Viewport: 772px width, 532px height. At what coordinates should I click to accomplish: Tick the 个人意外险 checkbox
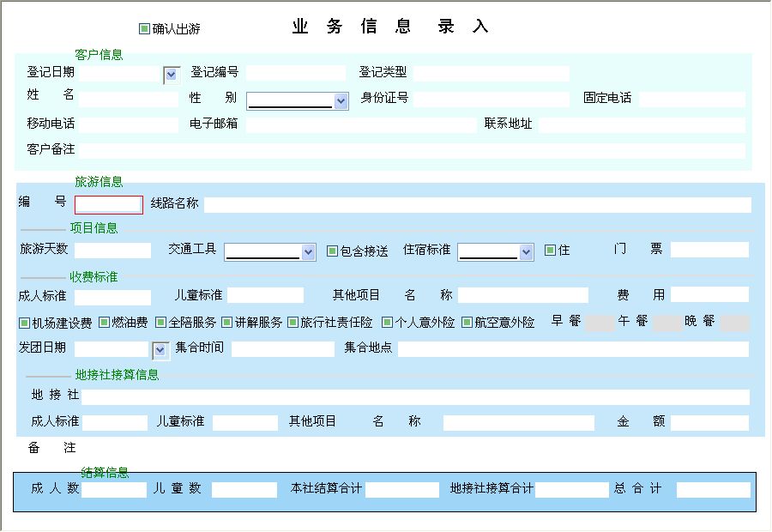[x=388, y=322]
